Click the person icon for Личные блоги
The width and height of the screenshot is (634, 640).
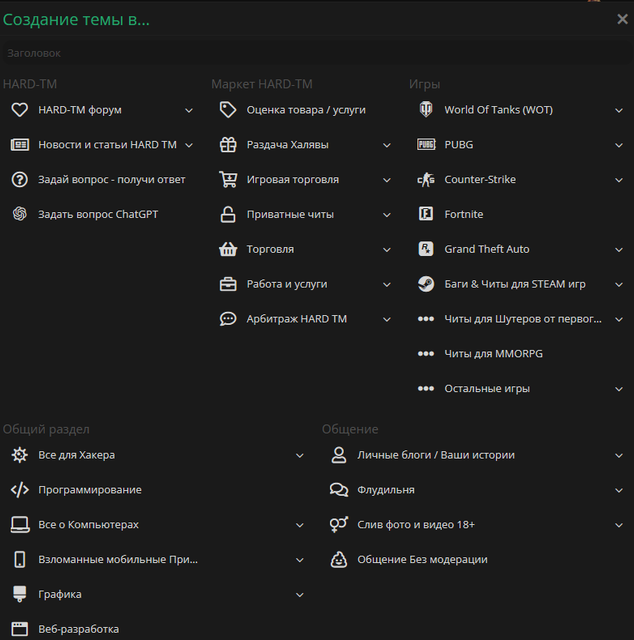point(338,455)
